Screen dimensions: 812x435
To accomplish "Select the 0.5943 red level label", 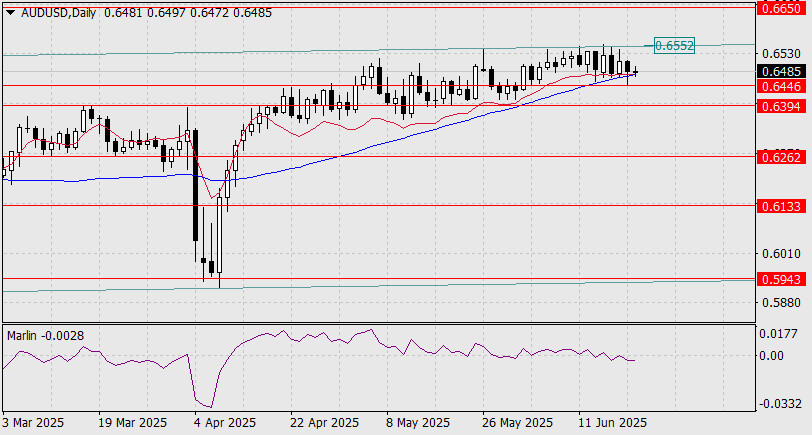I will coord(782,279).
